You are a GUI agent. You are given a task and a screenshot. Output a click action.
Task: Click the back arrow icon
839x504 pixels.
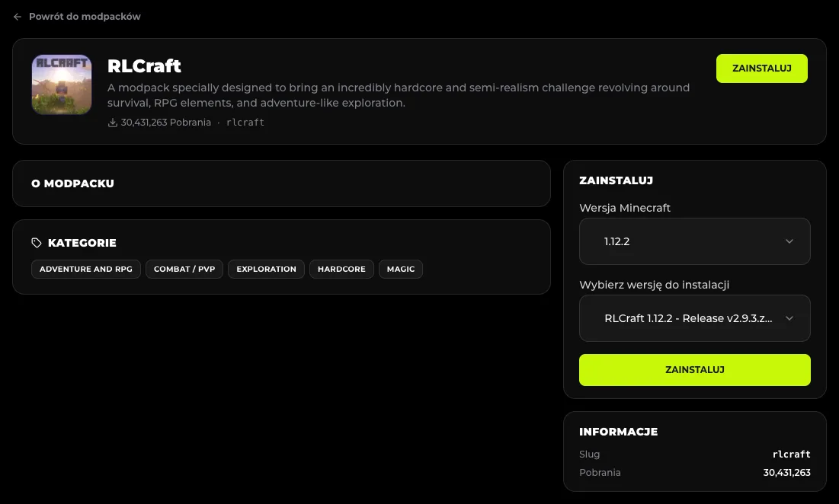coord(17,17)
